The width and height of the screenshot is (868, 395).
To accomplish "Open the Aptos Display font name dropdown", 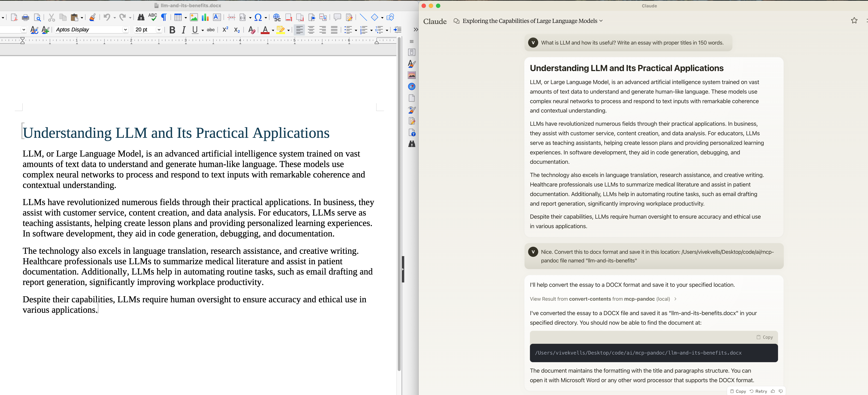I will coord(125,30).
